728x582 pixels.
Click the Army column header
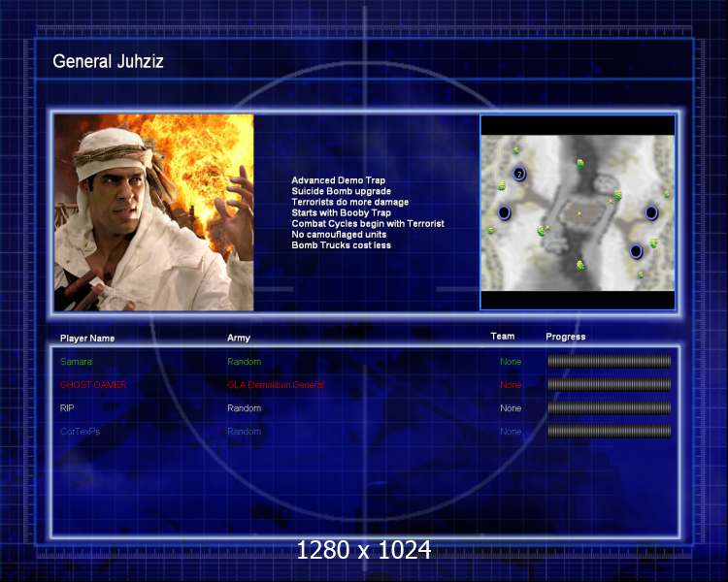[x=239, y=339]
